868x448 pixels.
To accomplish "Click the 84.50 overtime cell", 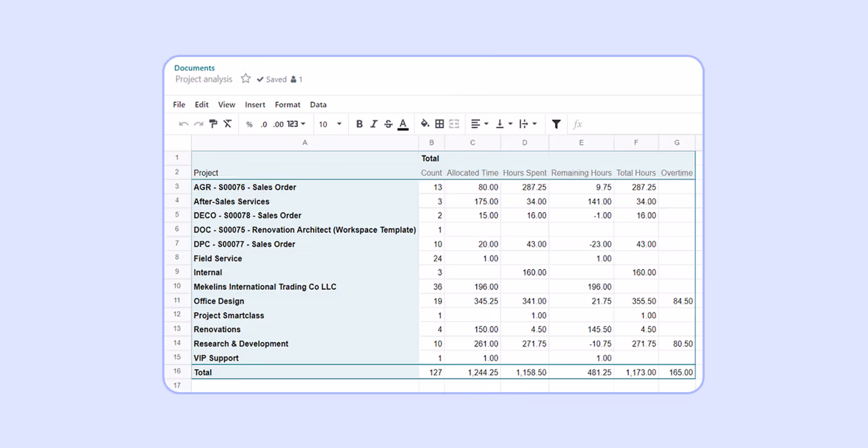I will [677, 301].
